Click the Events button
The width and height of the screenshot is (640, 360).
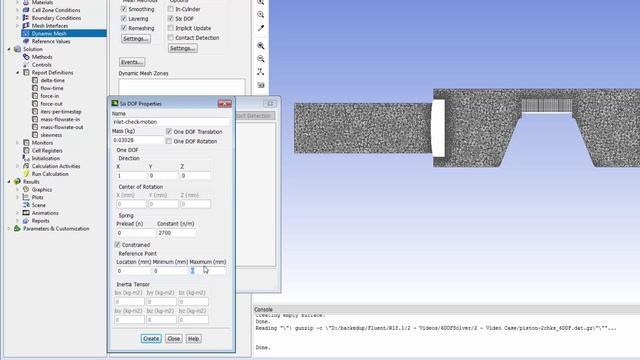point(132,62)
